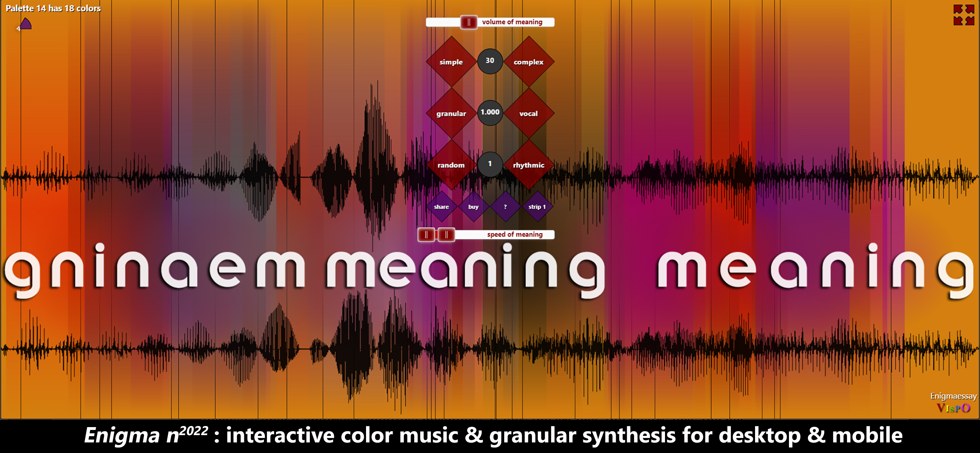The image size is (980, 453).
Task: Click the right speed of meaning handle
Action: click(446, 235)
